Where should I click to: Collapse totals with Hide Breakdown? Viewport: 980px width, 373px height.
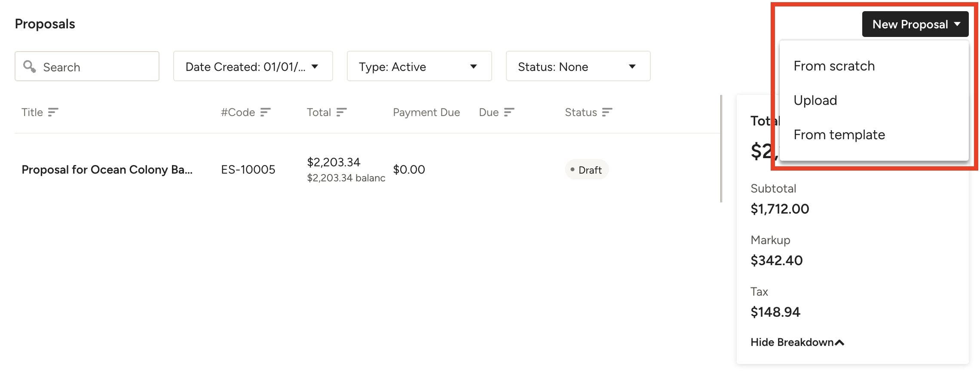(797, 342)
